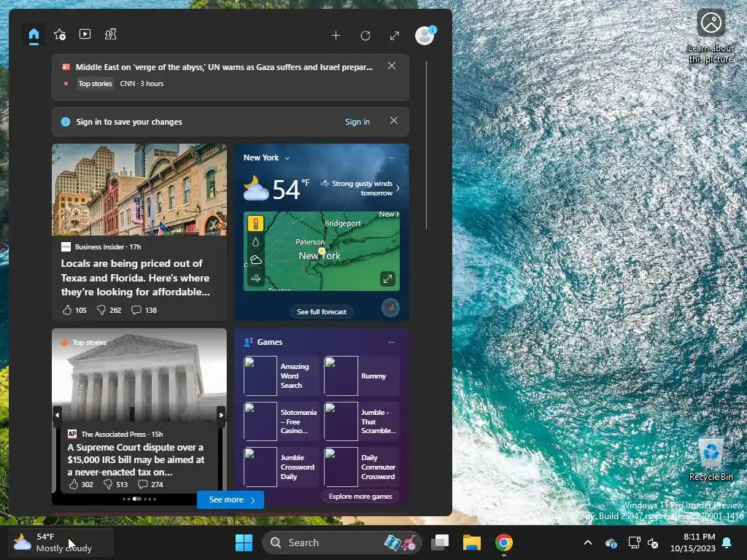Screen dimensions: 747x560
Task: Open Google Chrome from taskbar
Action: (x=503, y=542)
